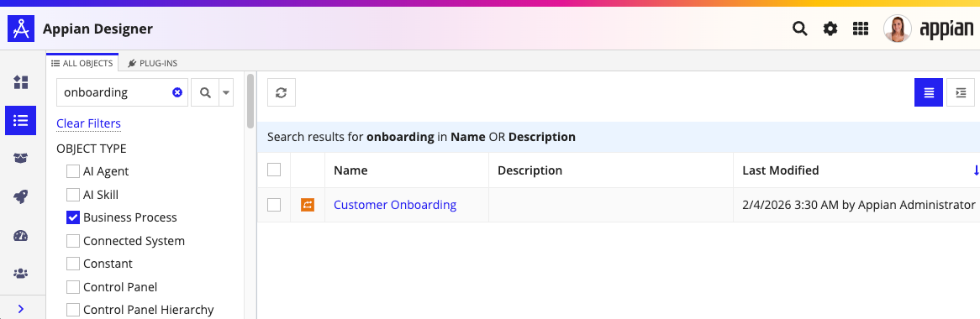Screen dimensions: 980x319
Task: Select the objects list sidebar icon
Action: [21, 121]
